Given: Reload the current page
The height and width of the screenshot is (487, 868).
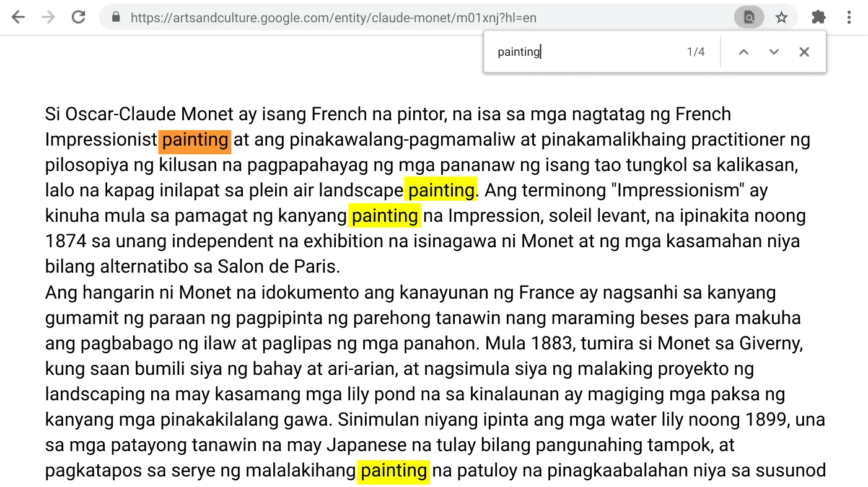Looking at the screenshot, I should coord(78,17).
